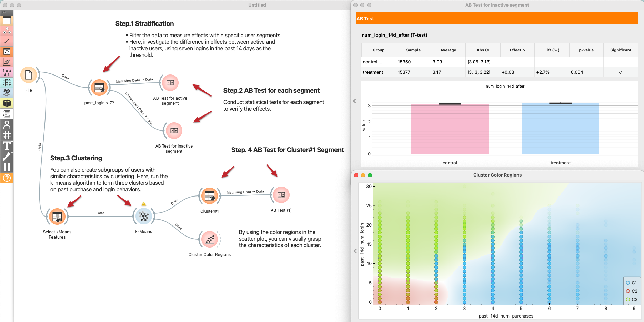The width and height of the screenshot is (644, 322).
Task: Toggle the grid alignment hash tool
Action: coord(7,135)
